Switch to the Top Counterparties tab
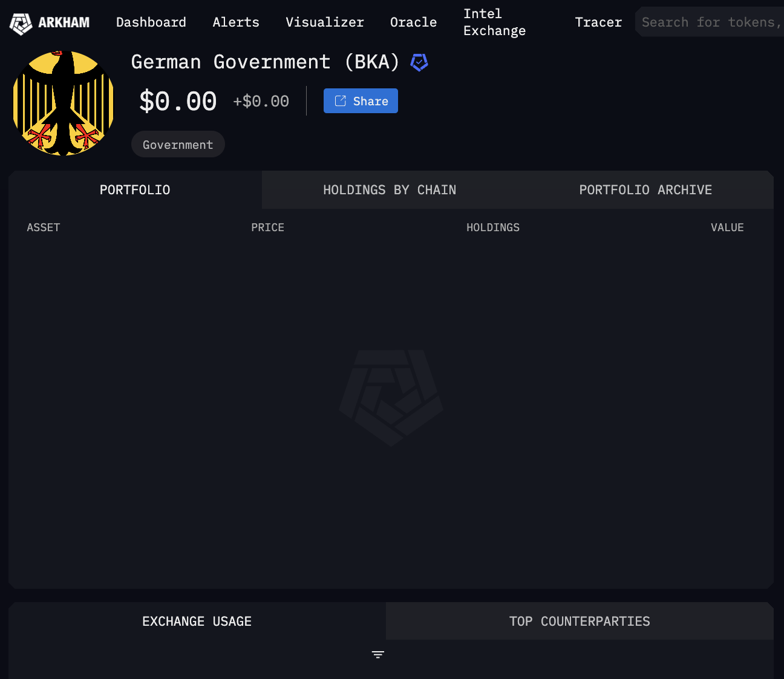Viewport: 784px width, 679px height. [580, 622]
